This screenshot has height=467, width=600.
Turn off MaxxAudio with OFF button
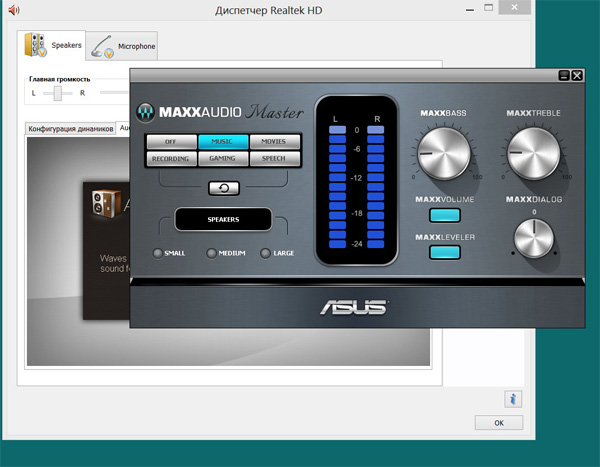pos(170,142)
